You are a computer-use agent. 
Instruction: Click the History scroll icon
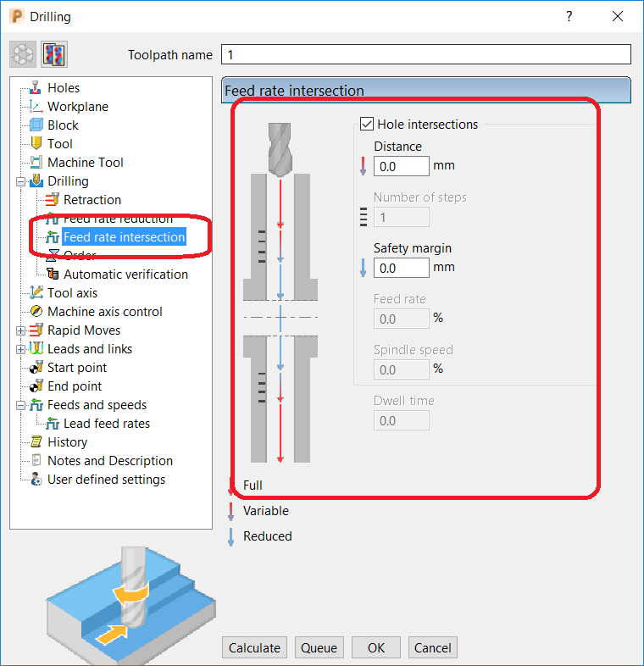pyautogui.click(x=36, y=442)
